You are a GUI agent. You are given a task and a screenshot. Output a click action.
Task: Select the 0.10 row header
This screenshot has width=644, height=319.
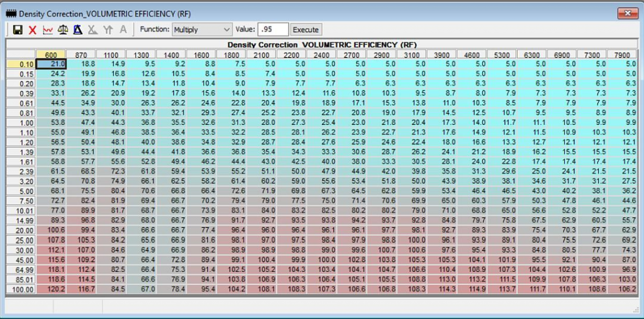(x=21, y=63)
